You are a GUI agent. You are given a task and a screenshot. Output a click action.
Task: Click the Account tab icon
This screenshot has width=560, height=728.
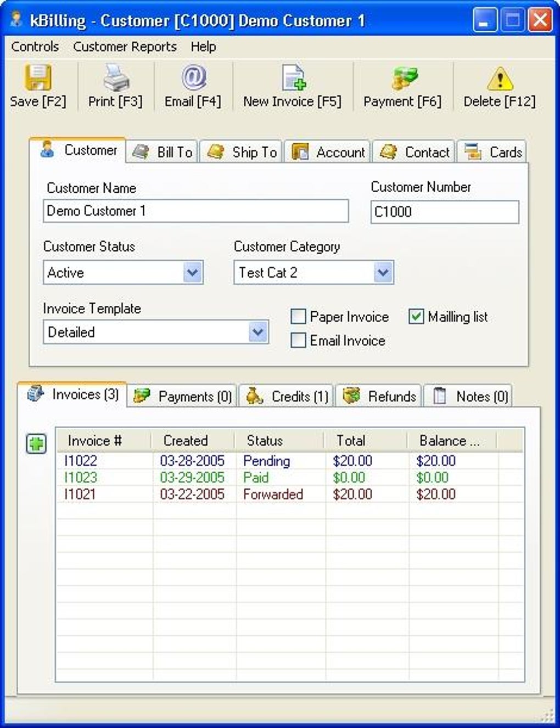pos(300,152)
